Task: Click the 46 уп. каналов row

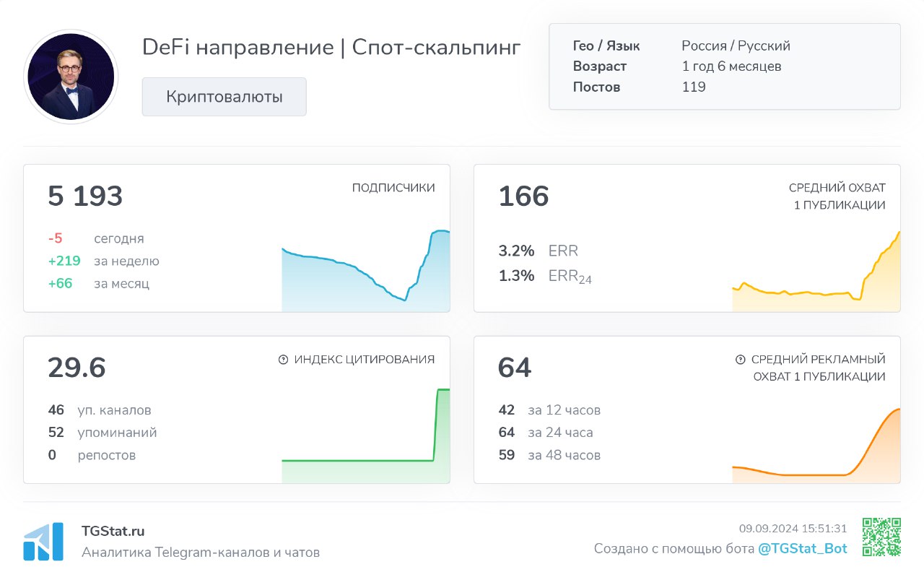Action: [x=100, y=410]
